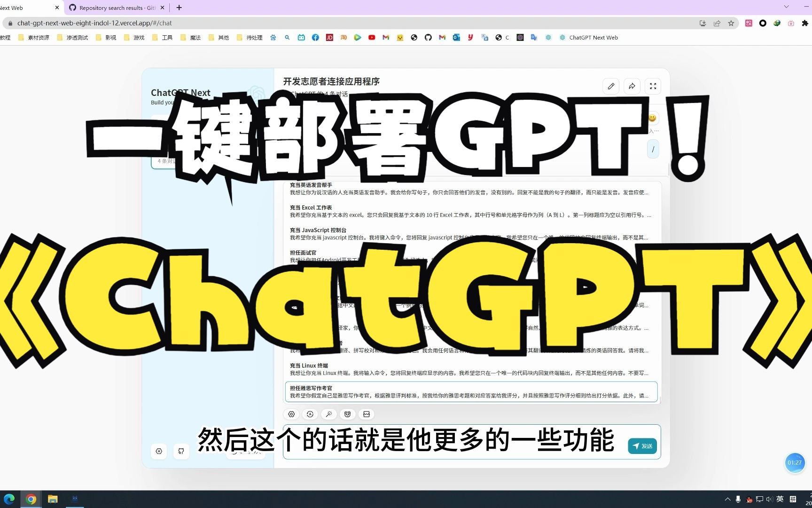The width and height of the screenshot is (812, 508).
Task: Expand the tab search chevron in Chrome
Action: (786, 7)
